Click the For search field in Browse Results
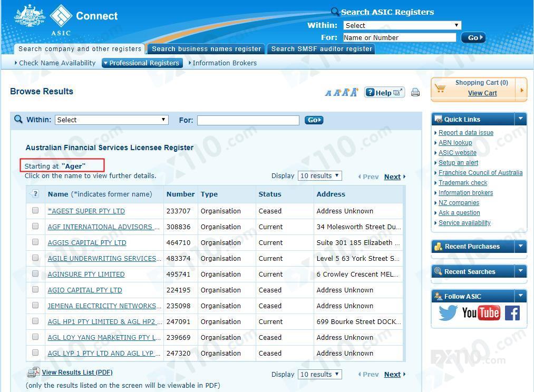The image size is (534, 392). 248,120
